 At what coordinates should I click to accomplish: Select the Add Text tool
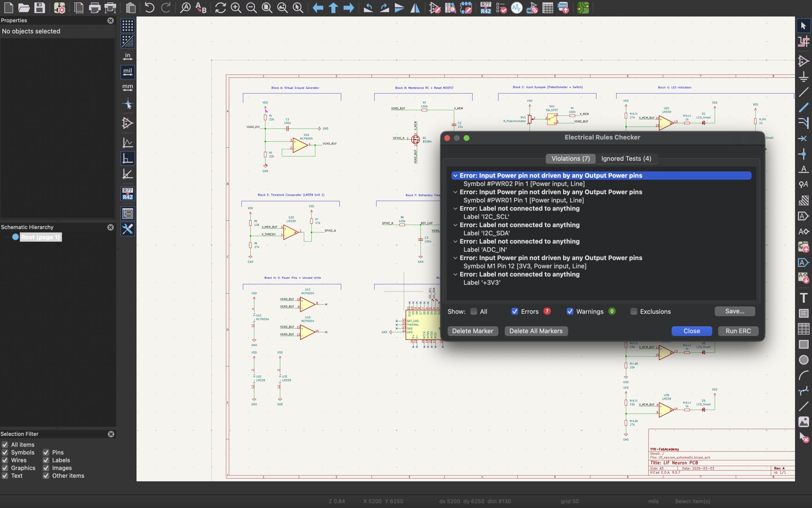[804, 298]
